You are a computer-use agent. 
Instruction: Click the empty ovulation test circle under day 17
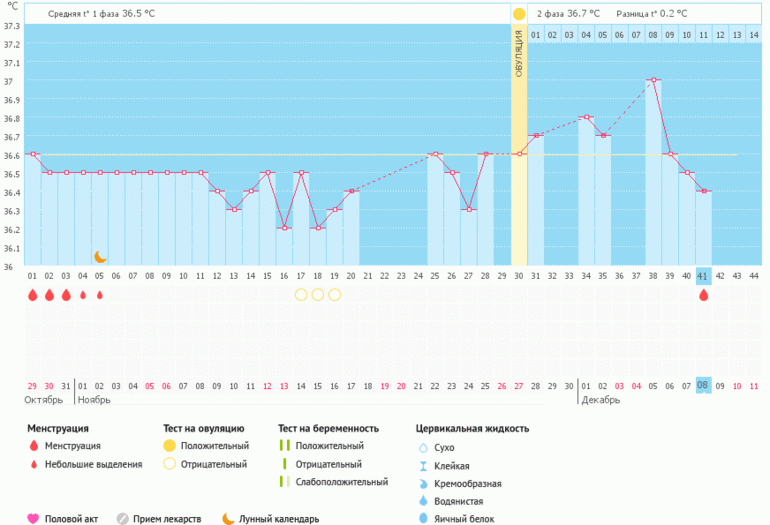click(x=301, y=295)
